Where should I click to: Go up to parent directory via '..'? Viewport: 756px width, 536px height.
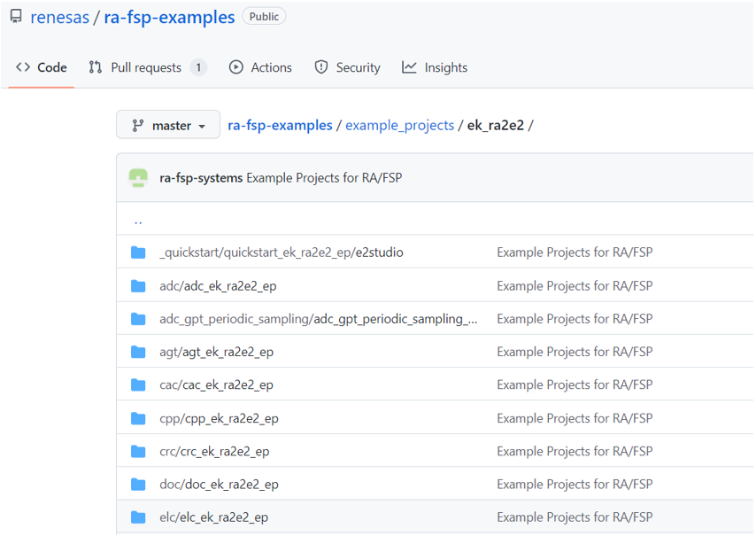point(138,221)
